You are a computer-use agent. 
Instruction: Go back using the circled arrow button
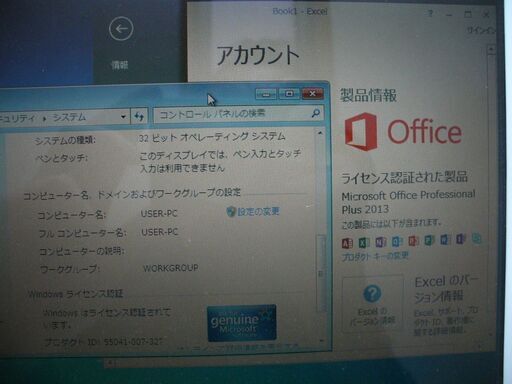[121, 29]
